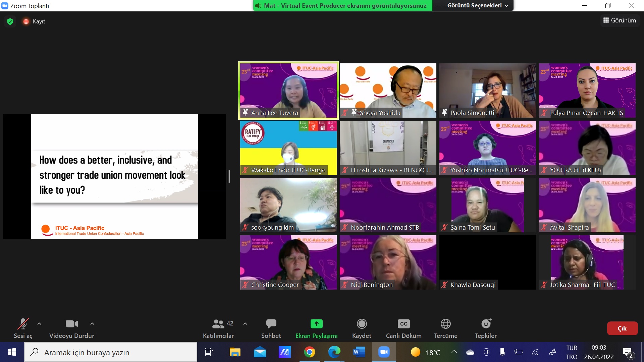Image resolution: width=644 pixels, height=362 pixels.
Task: Open clock and date 09:03 26.04.2022
Action: (599, 352)
